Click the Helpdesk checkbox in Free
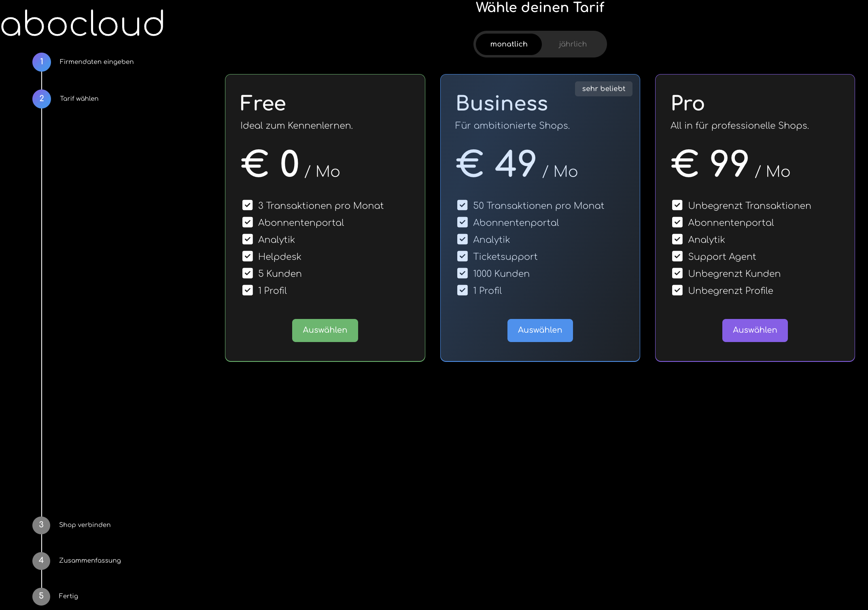868x610 pixels. point(247,256)
